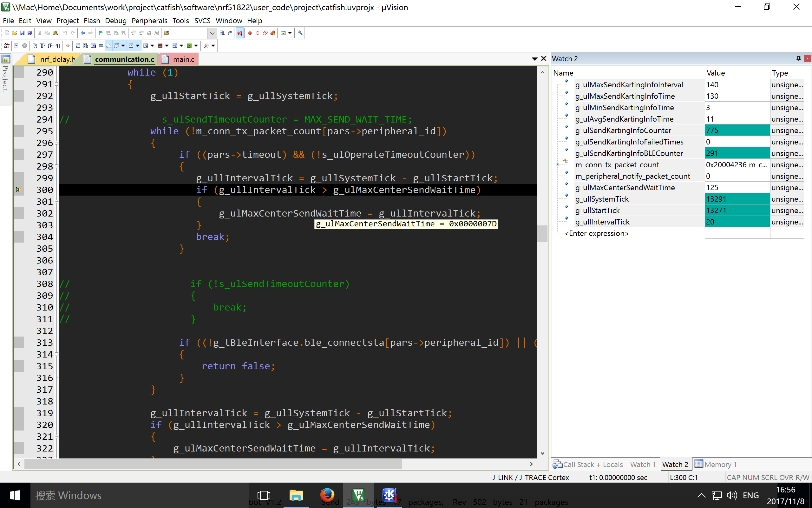The height and width of the screenshot is (508, 812).
Task: Create a new file from the toolbar
Action: (x=7, y=33)
